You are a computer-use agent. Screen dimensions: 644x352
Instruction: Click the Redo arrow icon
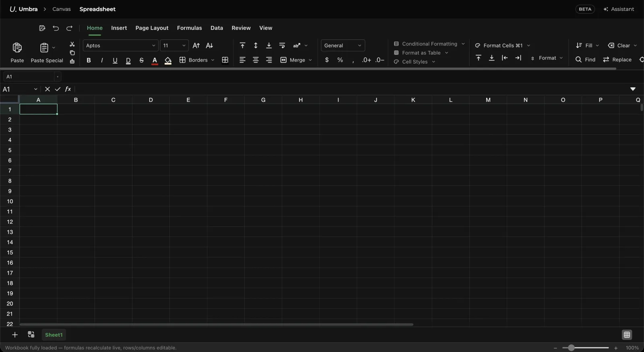69,28
